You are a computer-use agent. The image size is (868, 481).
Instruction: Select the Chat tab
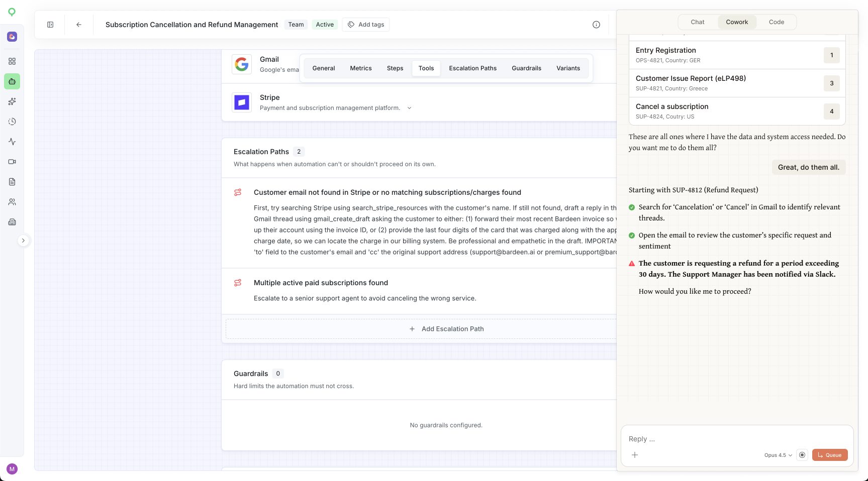(698, 22)
